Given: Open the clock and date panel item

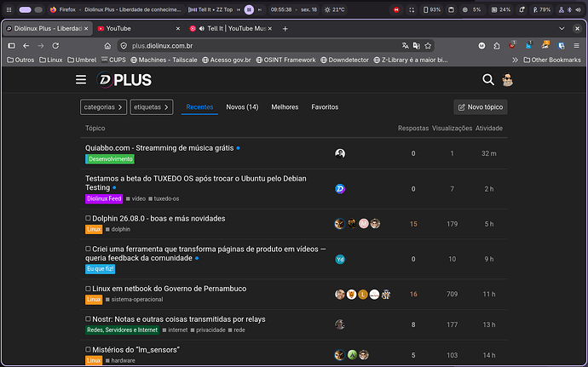Looking at the screenshot, I should tap(294, 9).
